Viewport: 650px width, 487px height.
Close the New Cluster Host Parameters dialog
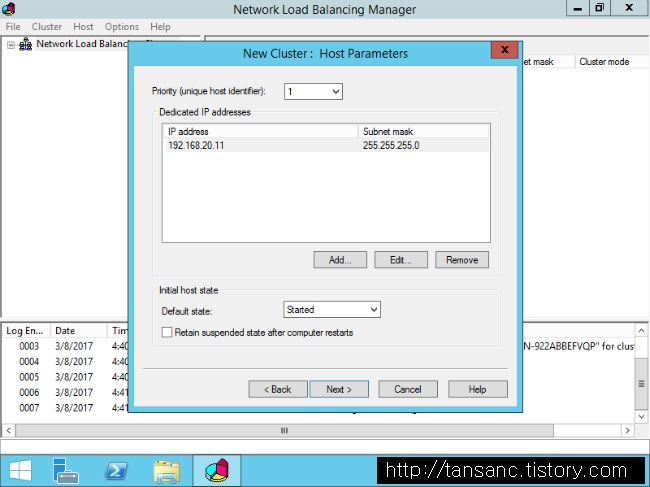(x=504, y=50)
